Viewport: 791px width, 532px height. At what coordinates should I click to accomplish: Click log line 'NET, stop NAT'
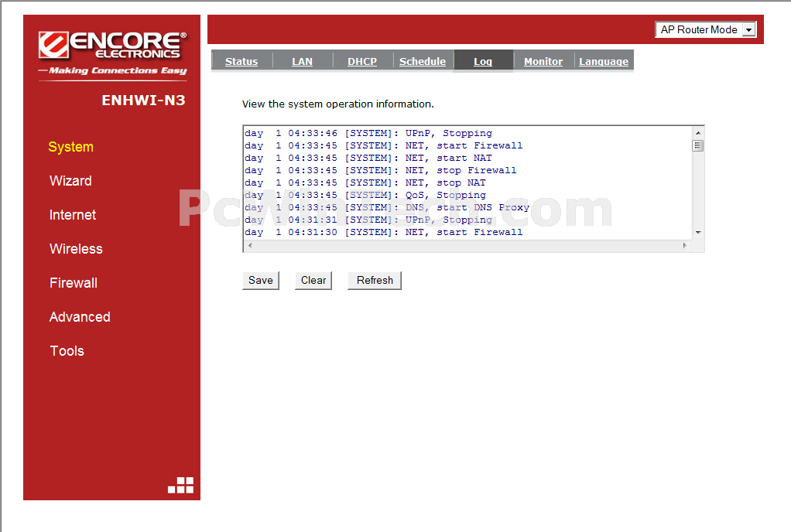(365, 182)
